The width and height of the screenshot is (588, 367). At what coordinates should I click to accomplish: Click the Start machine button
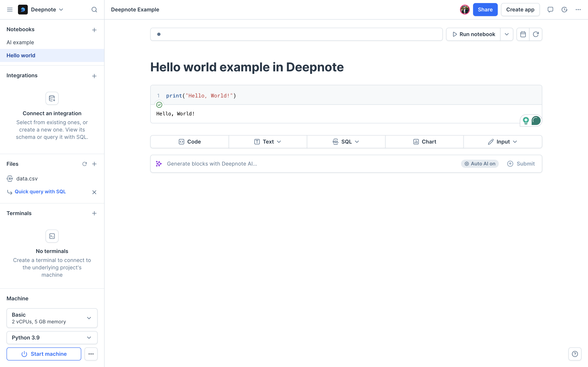pyautogui.click(x=44, y=354)
